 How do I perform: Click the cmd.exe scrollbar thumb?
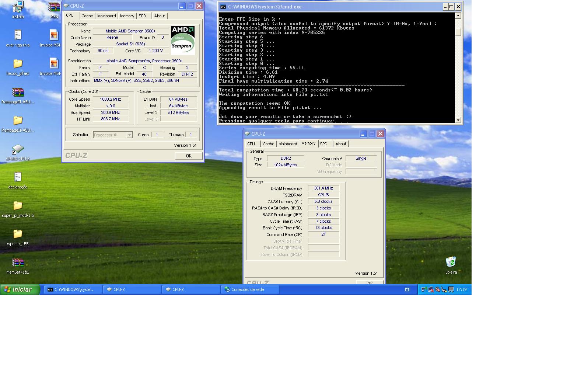[458, 32]
